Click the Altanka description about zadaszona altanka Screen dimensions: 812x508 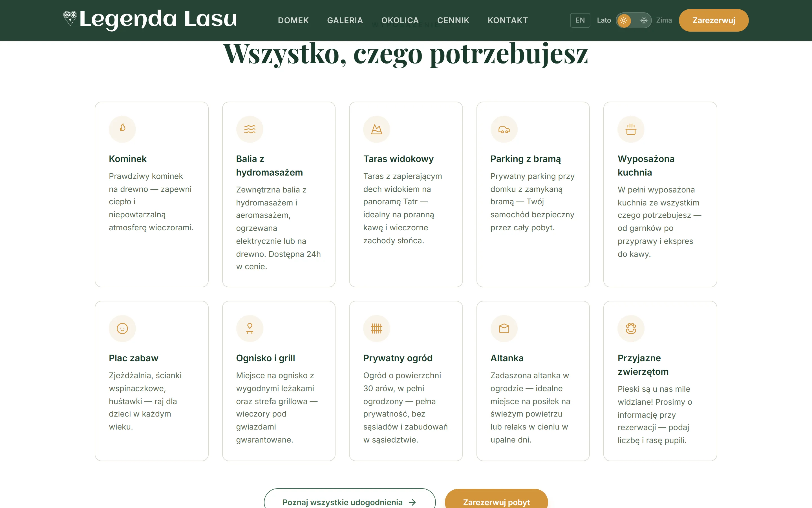pos(530,408)
